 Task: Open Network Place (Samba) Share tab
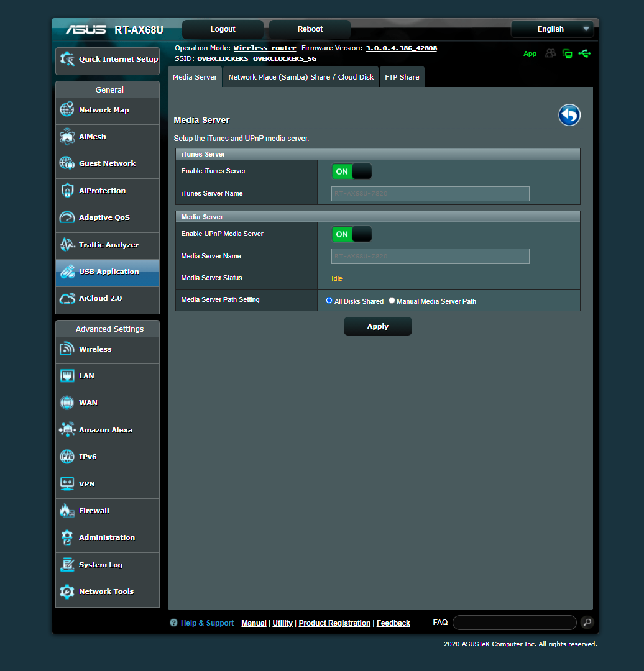pyautogui.click(x=301, y=77)
